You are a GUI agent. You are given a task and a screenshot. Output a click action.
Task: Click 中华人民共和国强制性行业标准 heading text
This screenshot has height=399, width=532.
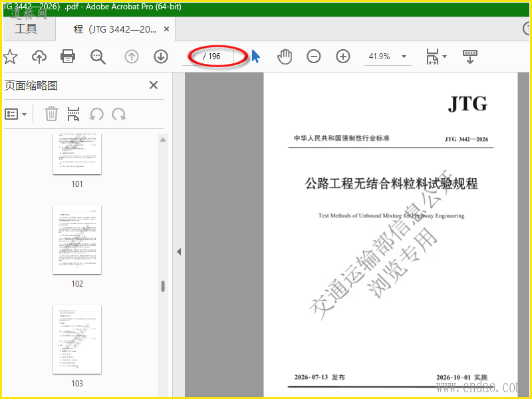click(x=342, y=138)
